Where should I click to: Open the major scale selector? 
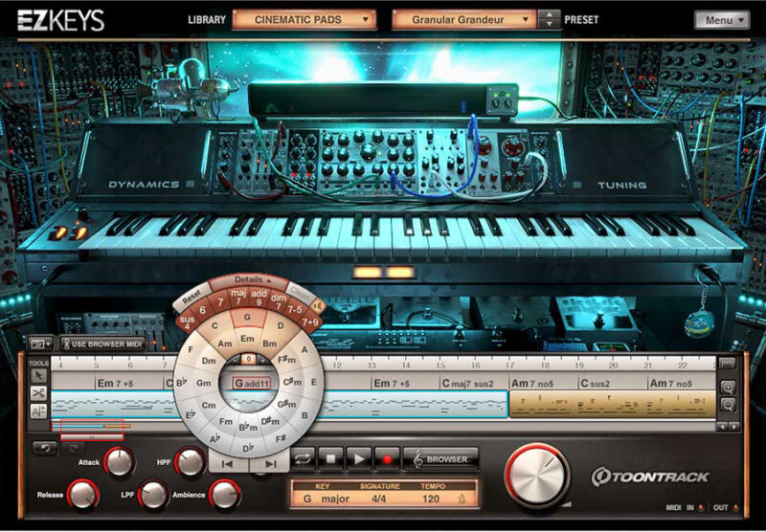click(335, 499)
